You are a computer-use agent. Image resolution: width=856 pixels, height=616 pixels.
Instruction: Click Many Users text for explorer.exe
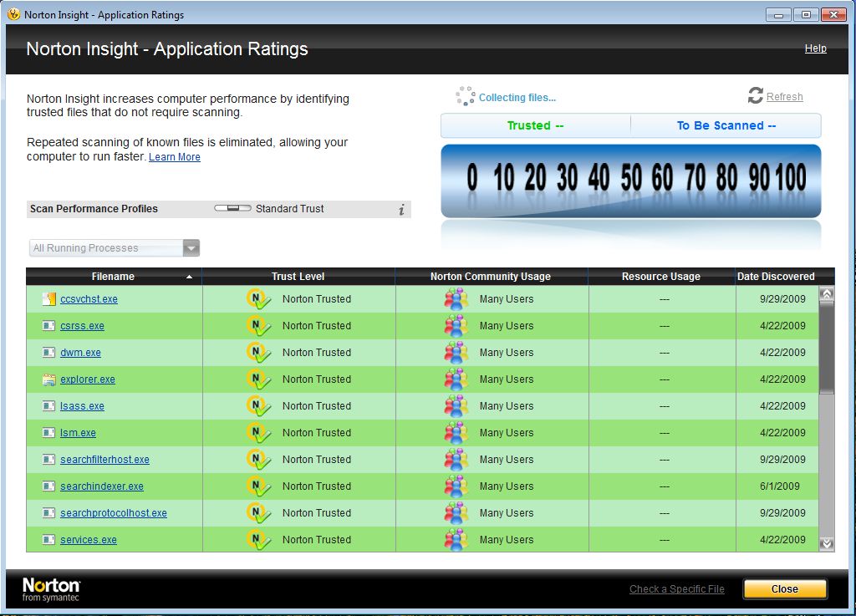507,379
